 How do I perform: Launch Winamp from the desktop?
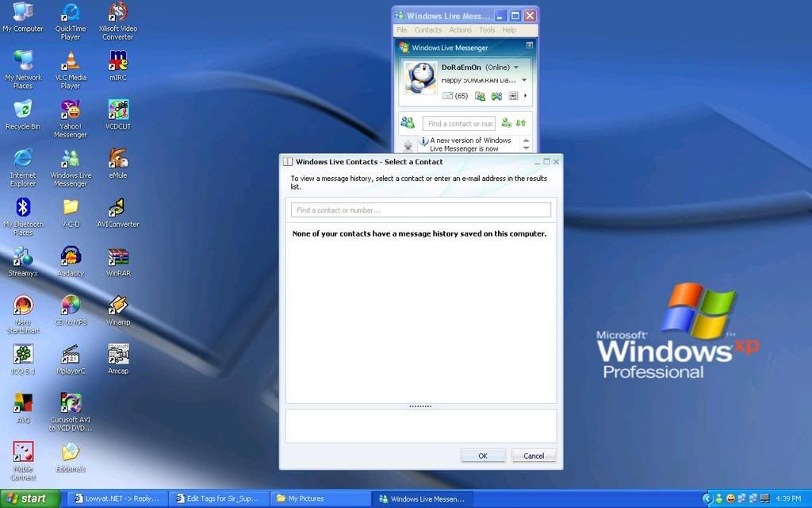coord(117,306)
